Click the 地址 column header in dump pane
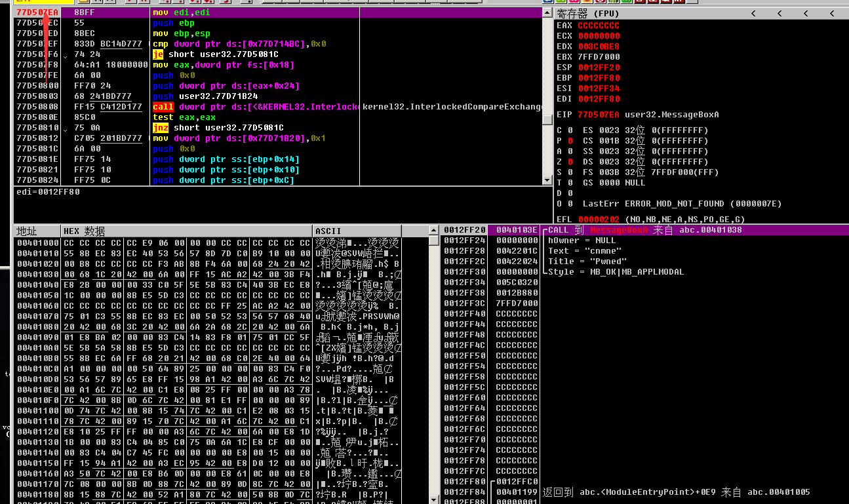This screenshot has width=849, height=504. (37, 231)
